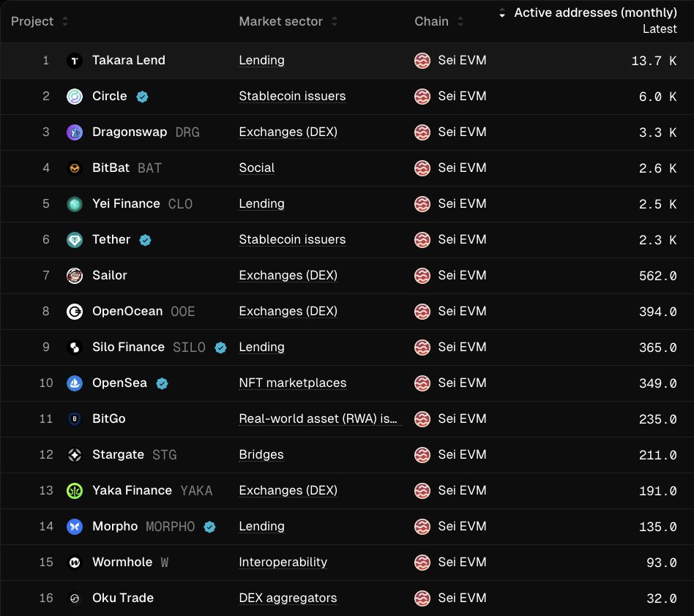This screenshot has width=694, height=616.
Task: Select the 235.0 value in BitGo row
Action: coord(657,418)
